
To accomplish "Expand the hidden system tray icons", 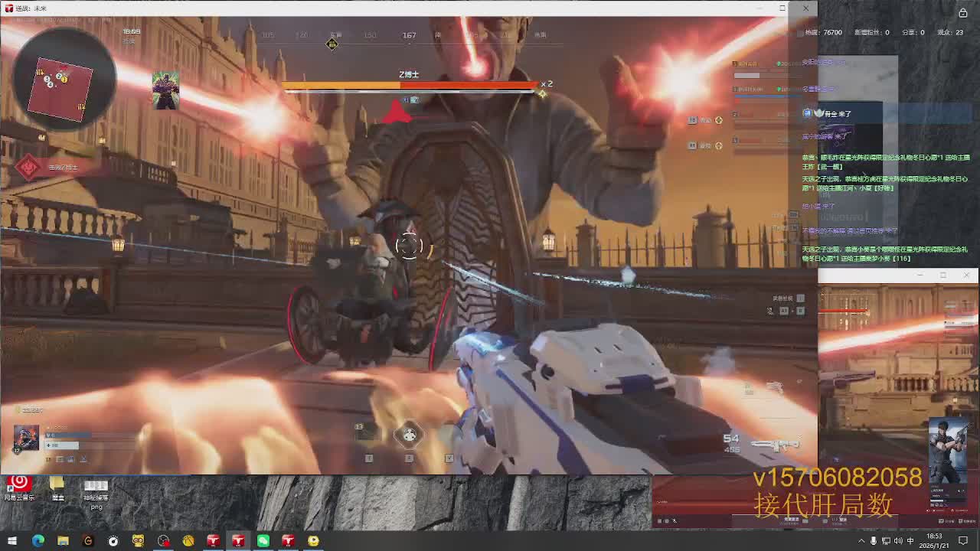I will tap(861, 541).
